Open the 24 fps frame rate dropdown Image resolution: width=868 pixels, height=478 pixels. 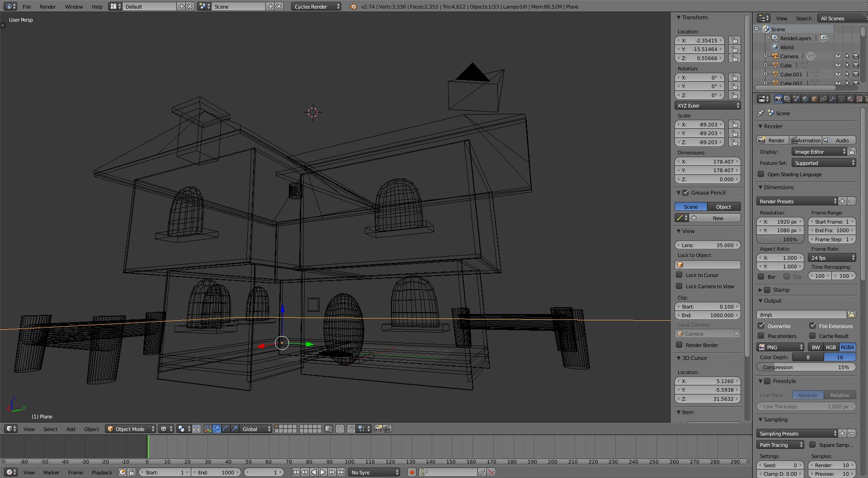[x=832, y=258]
